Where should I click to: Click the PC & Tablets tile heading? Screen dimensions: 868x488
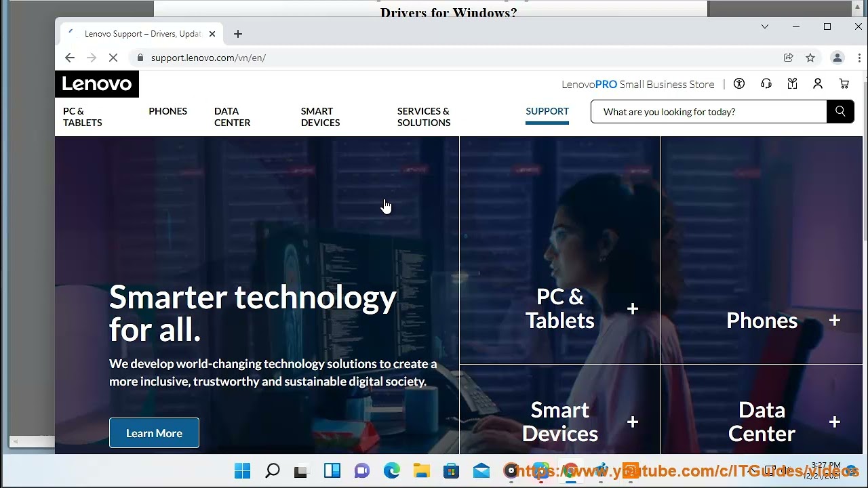tap(560, 308)
